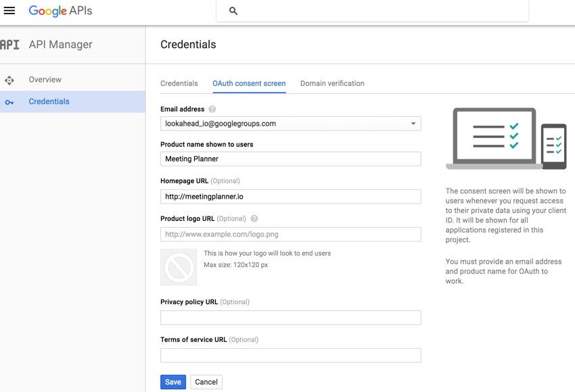Click the API Manager title

(x=60, y=45)
